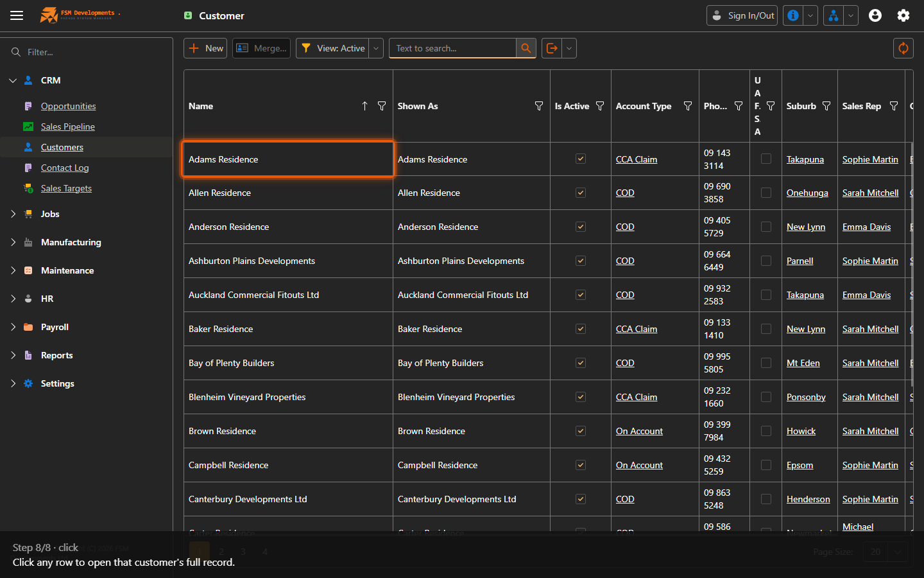The height and width of the screenshot is (578, 924).
Task: Toggle Is Active checkbox for Allen Residence
Action: click(581, 193)
